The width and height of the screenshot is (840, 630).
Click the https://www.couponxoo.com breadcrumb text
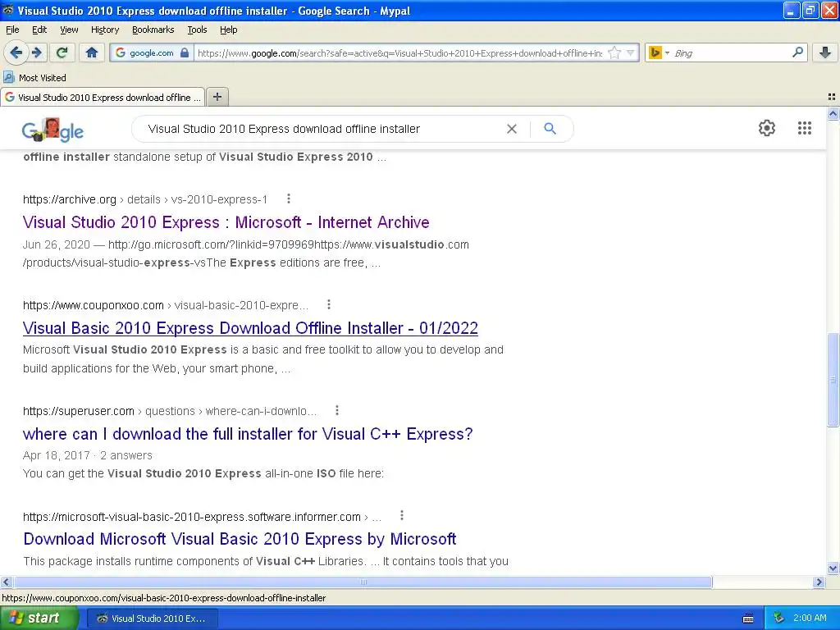pyautogui.click(x=94, y=305)
